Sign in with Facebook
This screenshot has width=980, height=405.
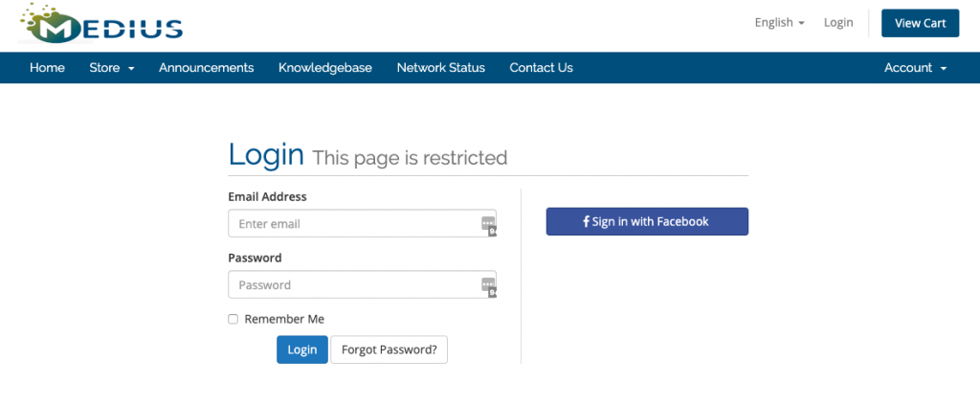click(x=647, y=221)
